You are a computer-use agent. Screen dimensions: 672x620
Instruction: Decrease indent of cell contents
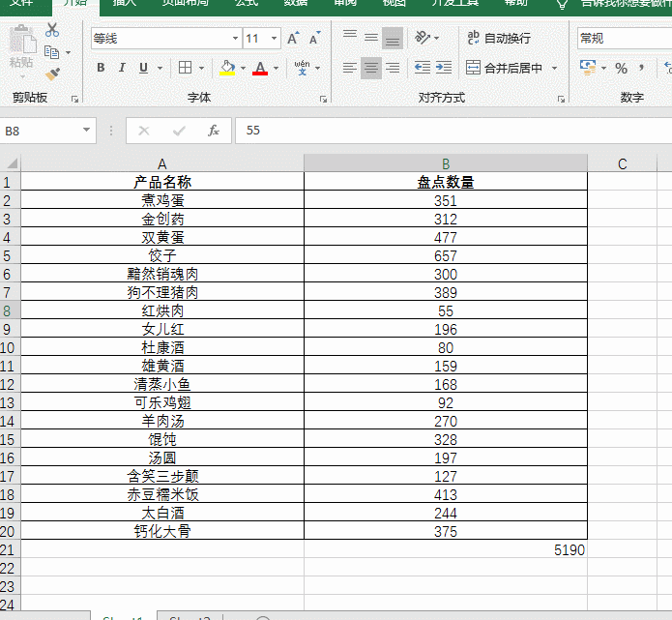(x=423, y=68)
